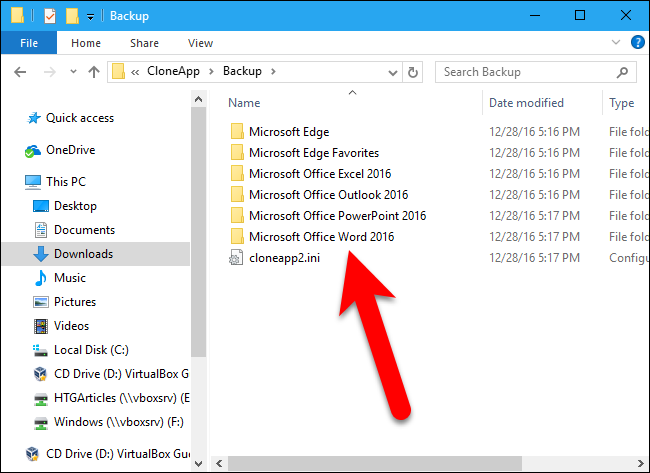Click the New Folder quick access icon
Viewport: 650px width, 473px height.
coord(72,15)
